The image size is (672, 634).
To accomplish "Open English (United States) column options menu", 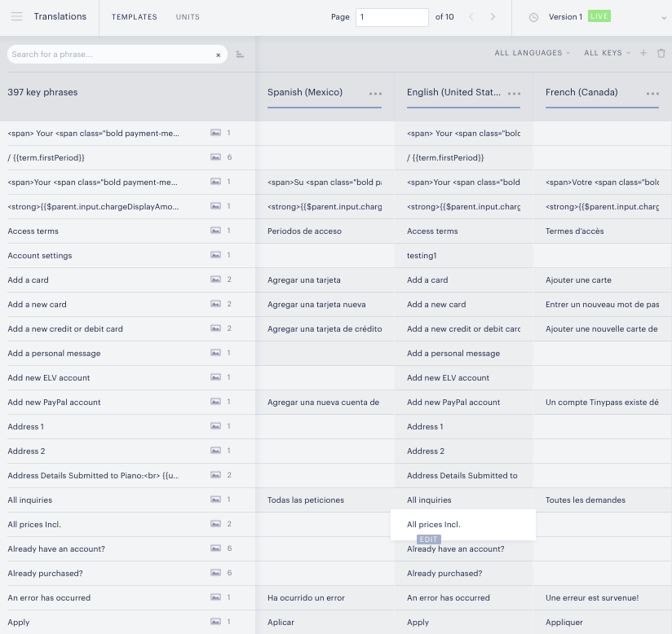I will (514, 94).
